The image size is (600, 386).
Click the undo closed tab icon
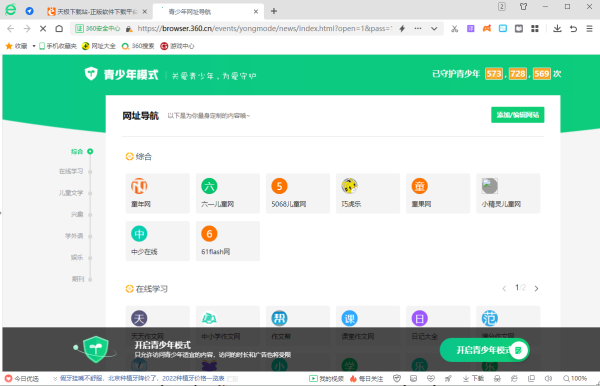(573, 29)
